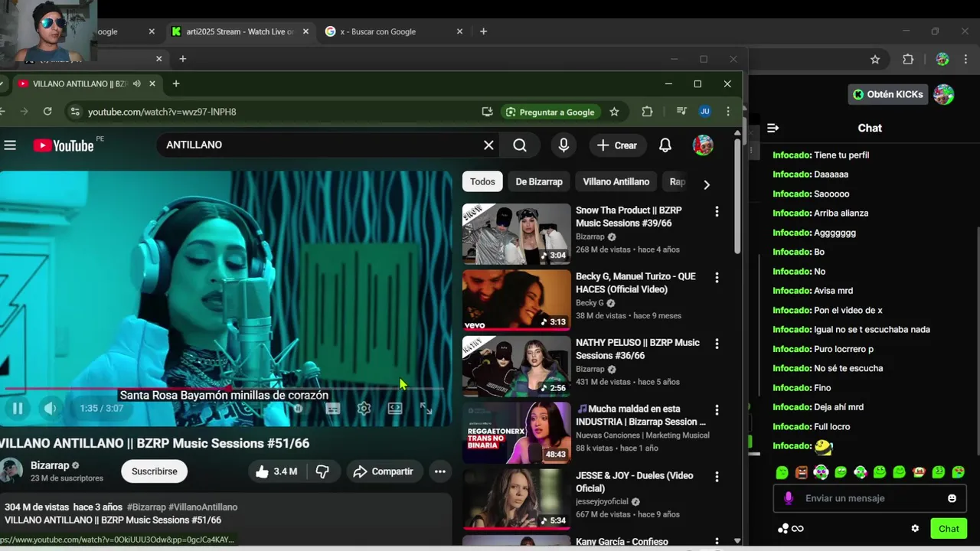Mute the YouTube player volume
This screenshot has width=980, height=551.
pyautogui.click(x=50, y=409)
